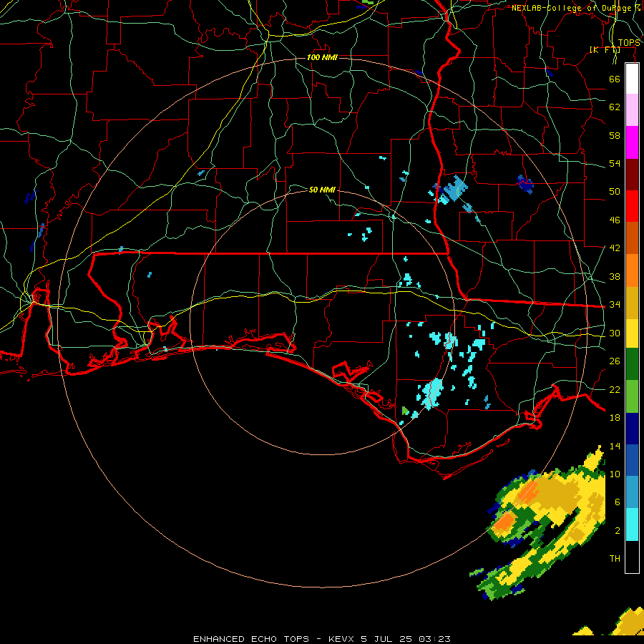The width and height of the screenshot is (644, 644).
Task: Click the 03:23 timestamp in the footer
Action: click(434, 639)
